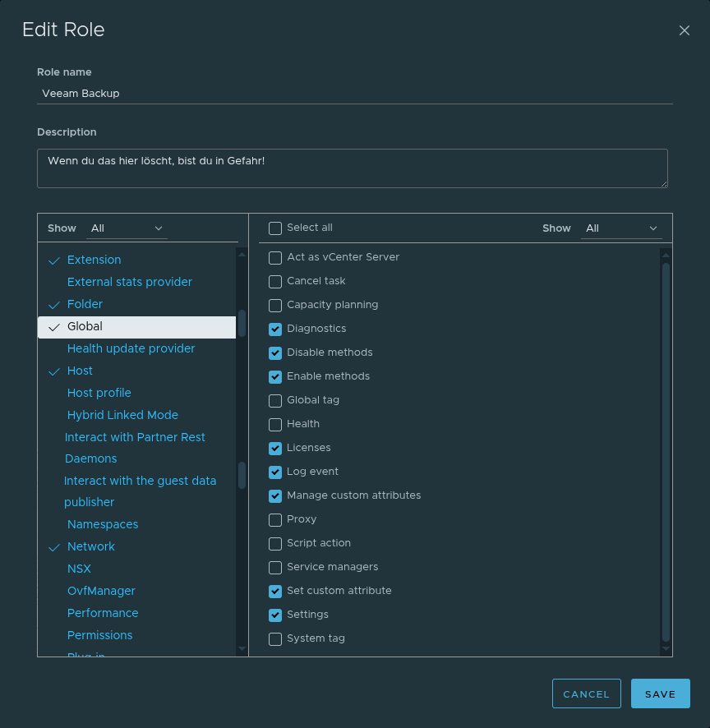Select the Hybrid Linked Mode category
710x728 pixels.
pos(122,415)
